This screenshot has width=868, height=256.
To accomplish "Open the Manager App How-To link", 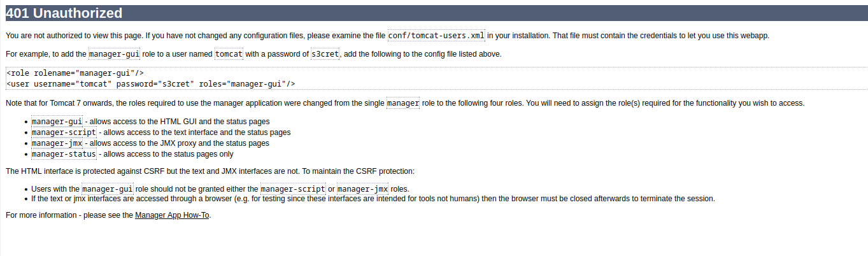I will [x=172, y=215].
